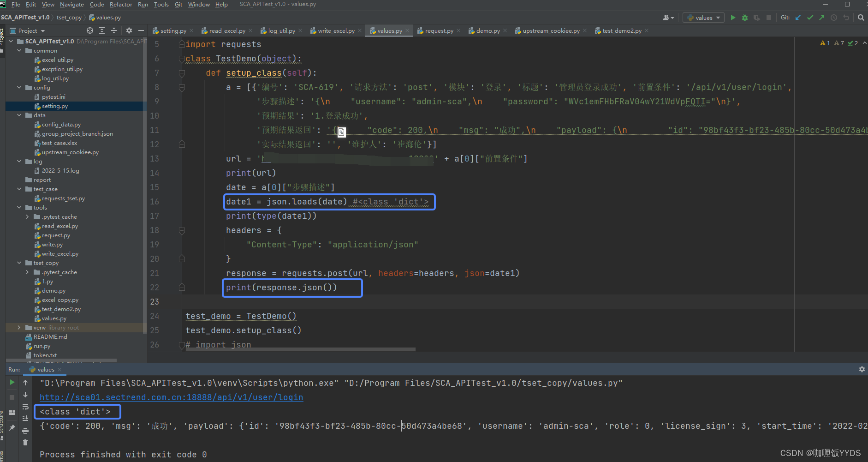Fold the headers dict at line 18
868x462 pixels.
182,230
